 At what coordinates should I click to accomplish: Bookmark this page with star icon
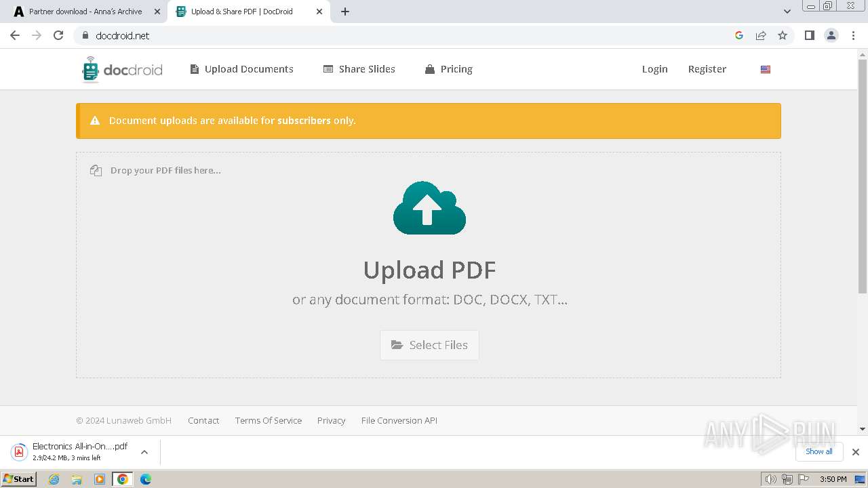click(783, 35)
